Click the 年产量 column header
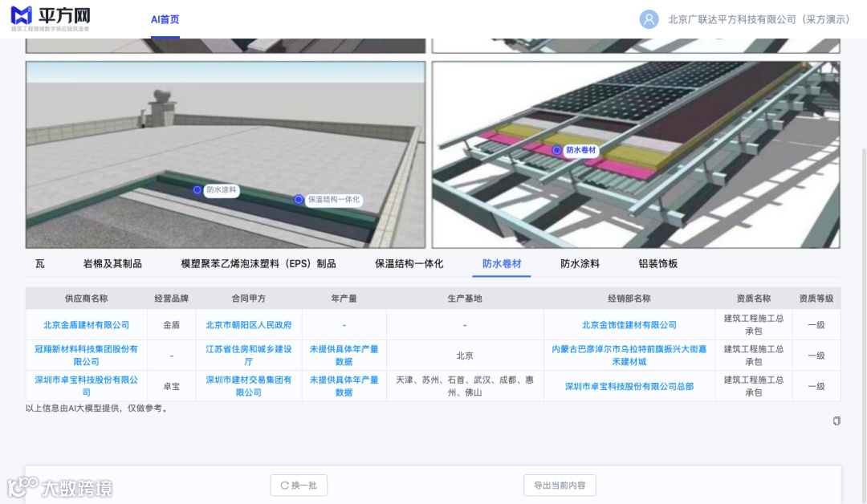 [x=344, y=299]
